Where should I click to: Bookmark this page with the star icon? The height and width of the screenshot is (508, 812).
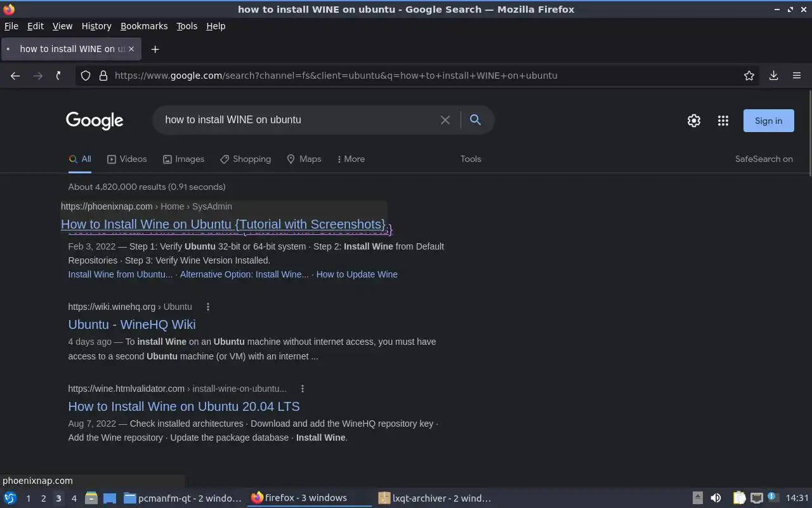tap(749, 76)
